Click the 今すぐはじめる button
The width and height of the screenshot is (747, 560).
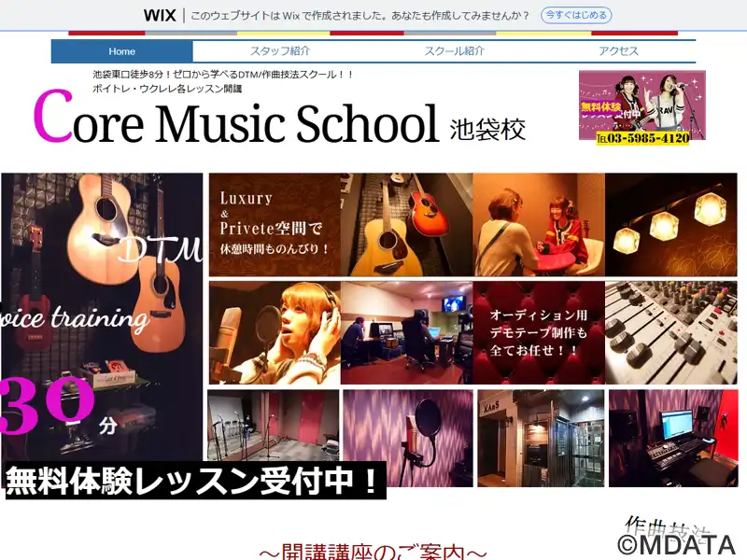coord(576,15)
